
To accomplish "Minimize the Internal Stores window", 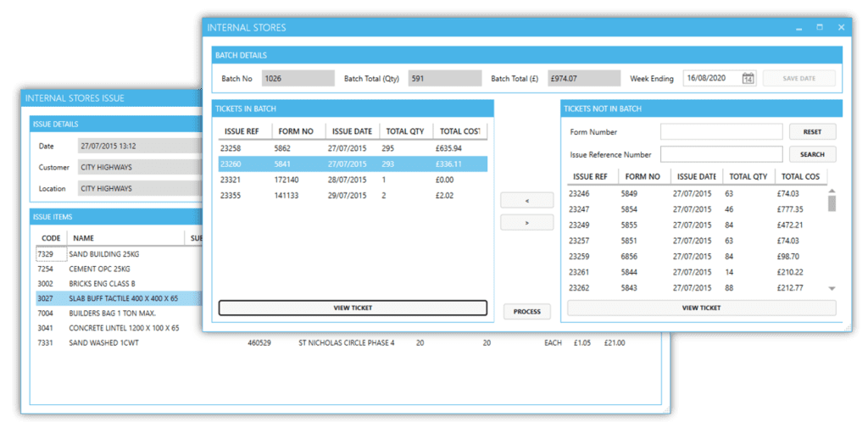I will pyautogui.click(x=798, y=28).
